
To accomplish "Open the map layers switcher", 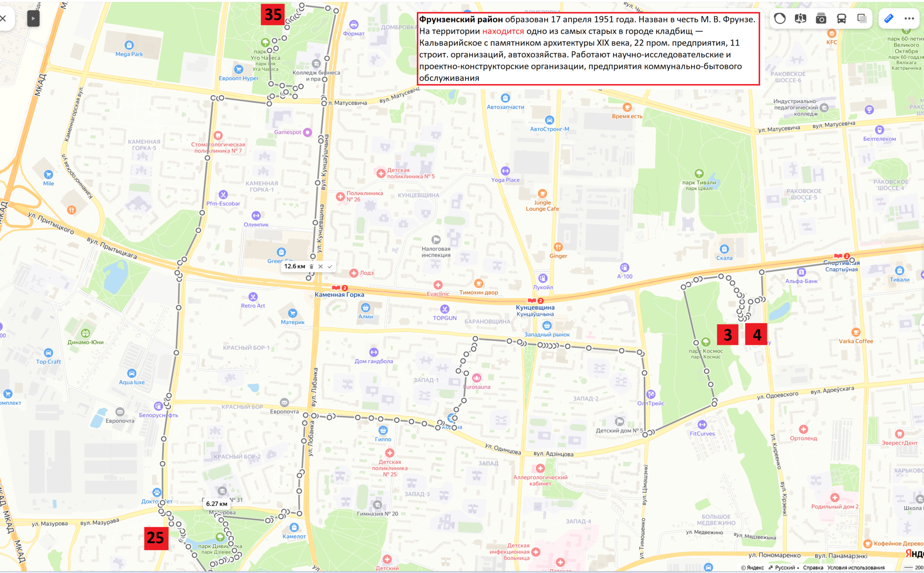I will [x=862, y=18].
